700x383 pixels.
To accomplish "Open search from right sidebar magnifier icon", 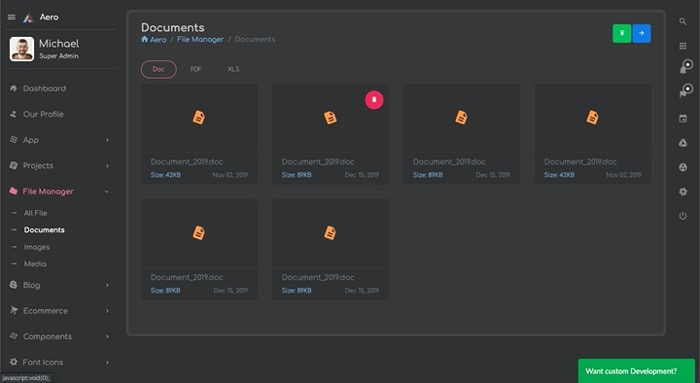I will 683,21.
